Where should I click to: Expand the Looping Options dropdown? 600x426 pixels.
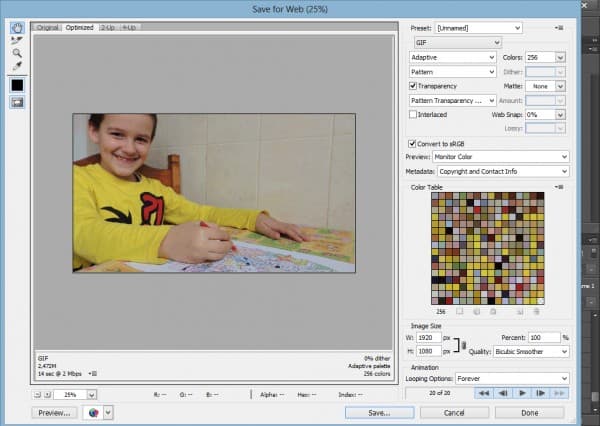pos(511,379)
